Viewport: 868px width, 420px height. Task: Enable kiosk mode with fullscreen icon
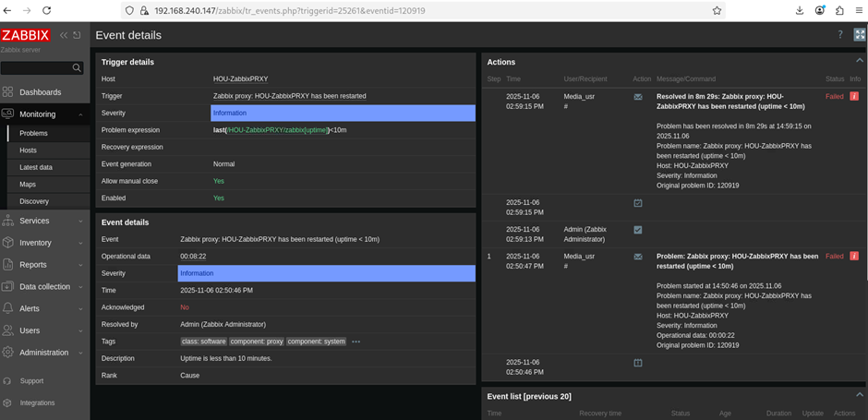click(x=859, y=35)
